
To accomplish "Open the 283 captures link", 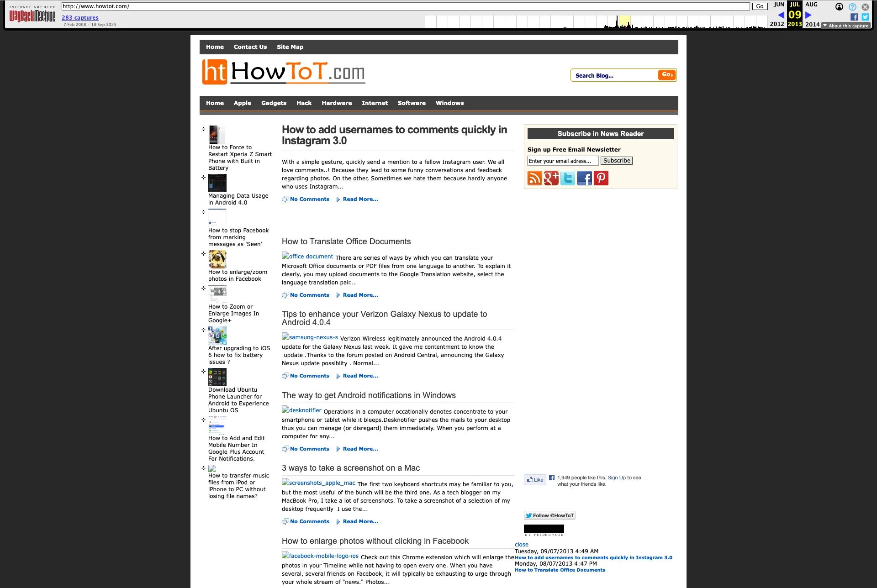I will (80, 18).
